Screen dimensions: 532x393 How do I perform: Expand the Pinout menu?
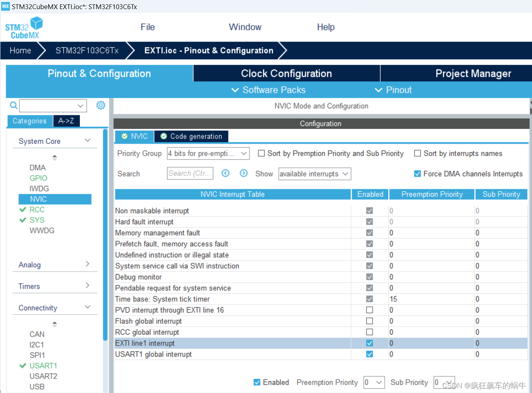coord(393,90)
